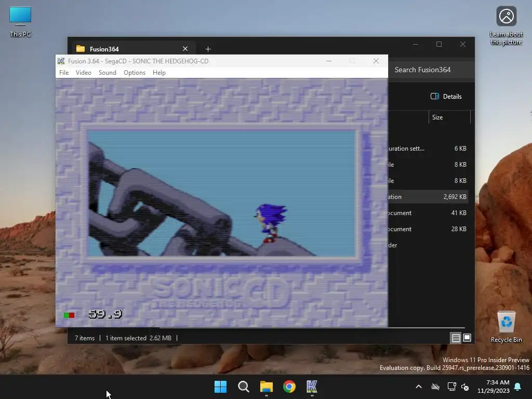Add a new File Explorer tab
This screenshot has width=532, height=399.
[x=208, y=49]
